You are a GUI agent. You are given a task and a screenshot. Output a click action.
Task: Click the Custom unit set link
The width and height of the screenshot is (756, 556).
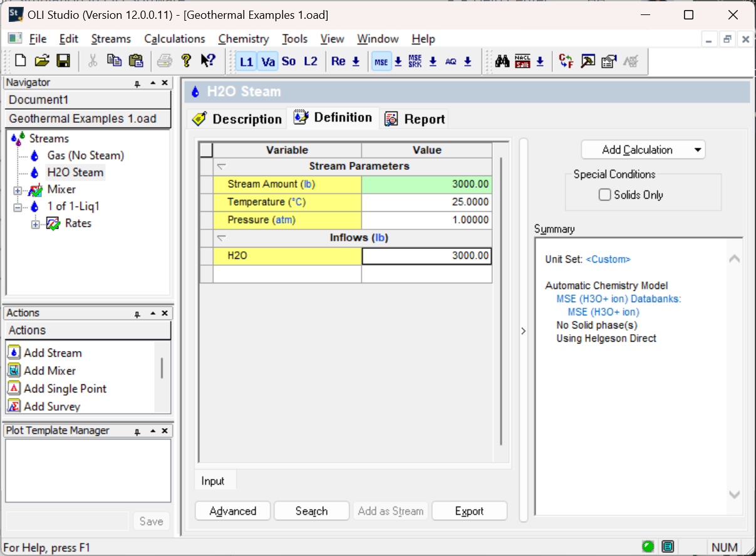click(608, 259)
